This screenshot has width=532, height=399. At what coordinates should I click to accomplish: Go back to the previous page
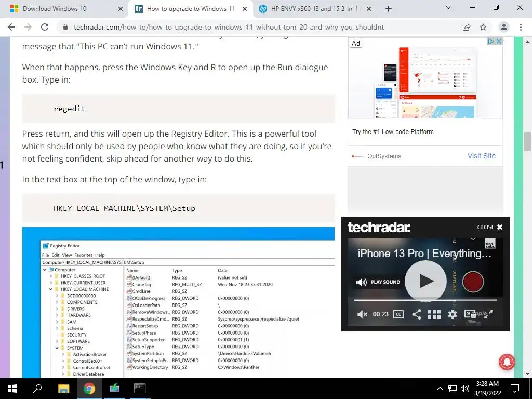pyautogui.click(x=11, y=27)
